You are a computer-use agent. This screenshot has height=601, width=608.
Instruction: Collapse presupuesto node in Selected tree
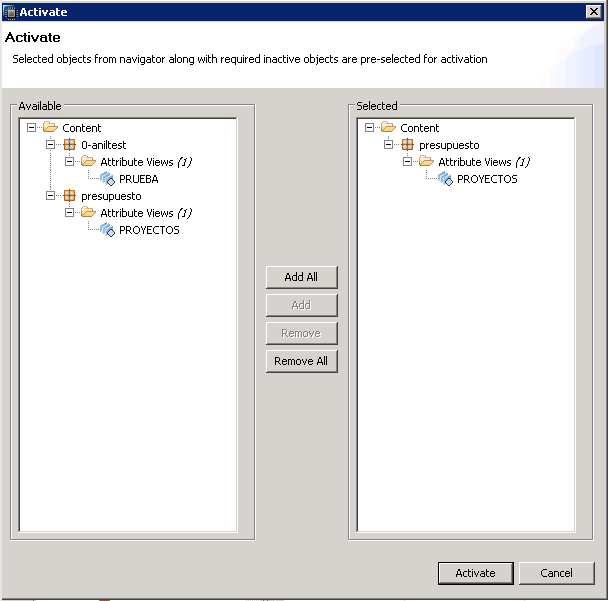coord(389,145)
